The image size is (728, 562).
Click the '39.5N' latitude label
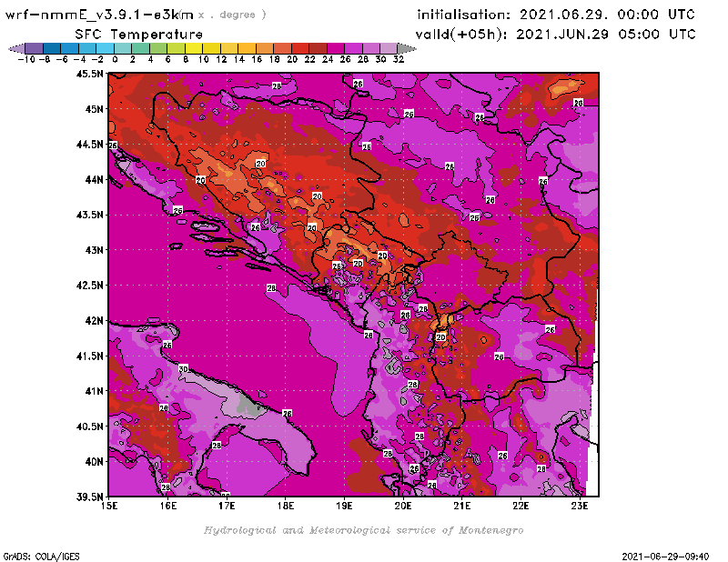click(89, 497)
